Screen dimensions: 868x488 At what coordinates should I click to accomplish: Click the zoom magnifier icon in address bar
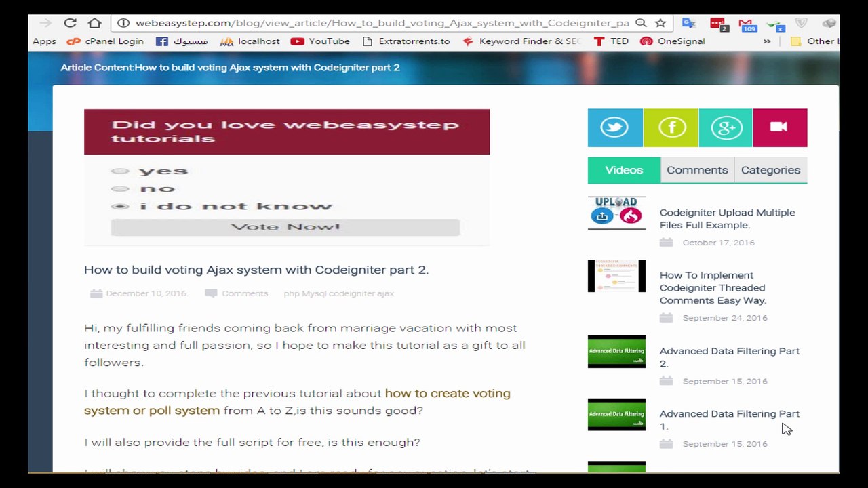[x=641, y=23]
